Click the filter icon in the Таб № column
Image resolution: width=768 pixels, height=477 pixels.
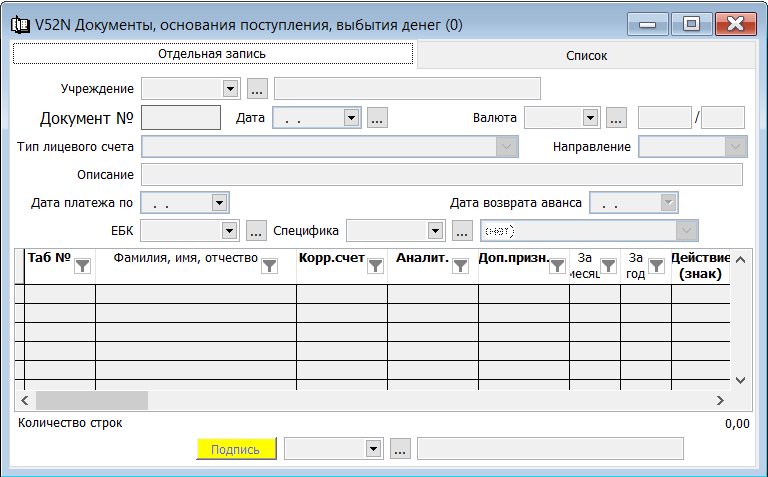[83, 266]
